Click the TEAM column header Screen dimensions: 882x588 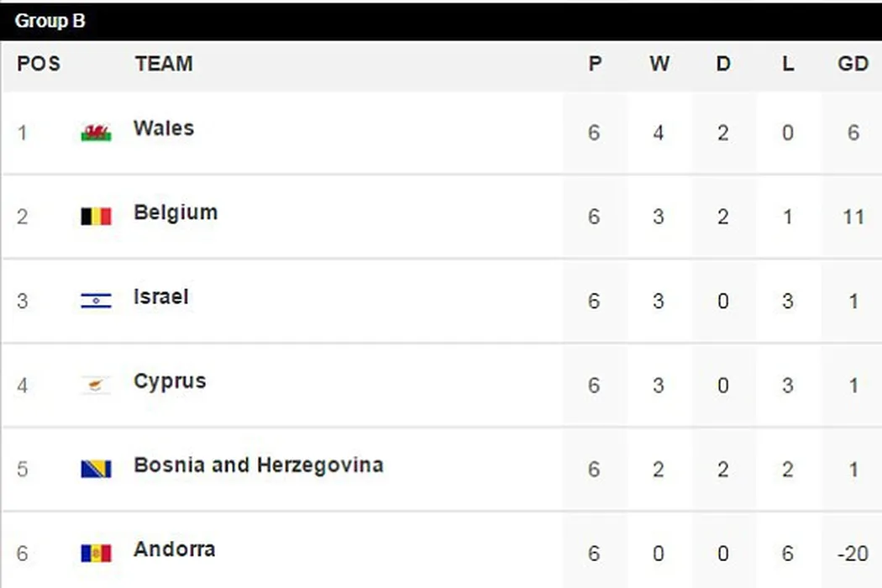(163, 65)
